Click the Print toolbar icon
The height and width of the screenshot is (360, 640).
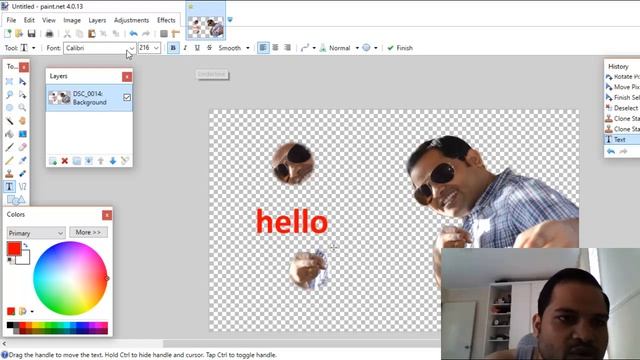pyautogui.click(x=49, y=33)
